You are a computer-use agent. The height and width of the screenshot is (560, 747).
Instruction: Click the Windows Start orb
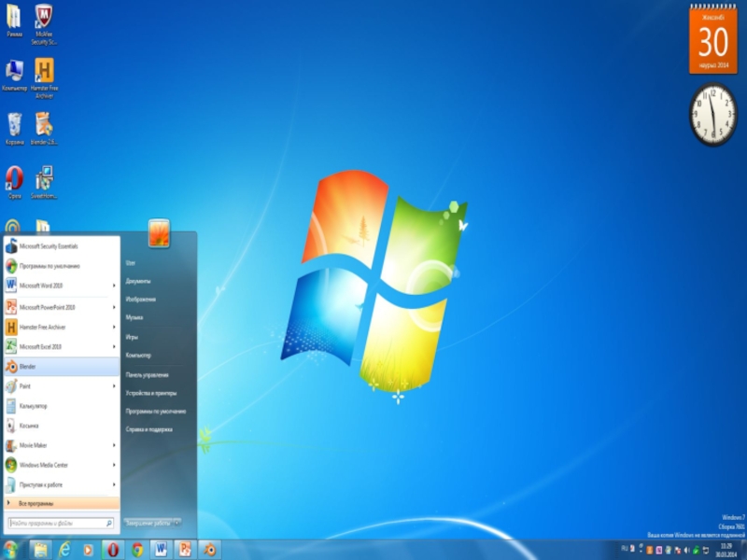[10, 550]
